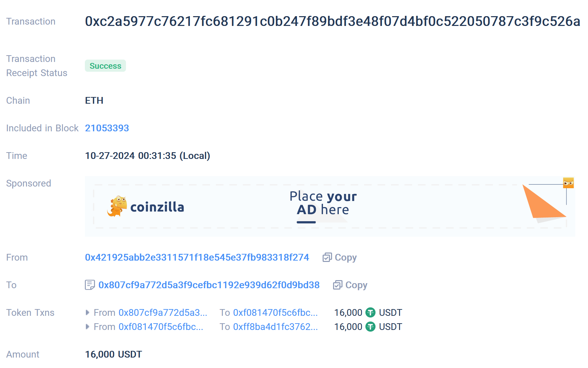The width and height of the screenshot is (588, 368).
Task: Click the Coinzilla mascot logo
Action: (x=117, y=206)
